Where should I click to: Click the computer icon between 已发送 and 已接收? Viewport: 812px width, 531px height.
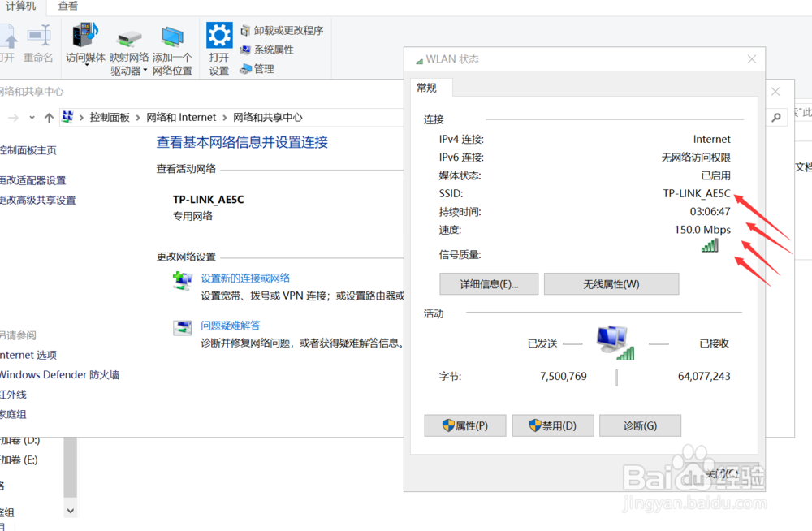coord(613,341)
